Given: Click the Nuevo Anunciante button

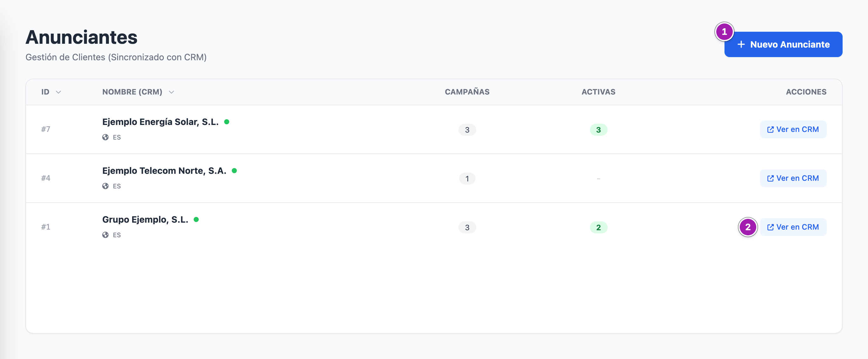Looking at the screenshot, I should (783, 44).
